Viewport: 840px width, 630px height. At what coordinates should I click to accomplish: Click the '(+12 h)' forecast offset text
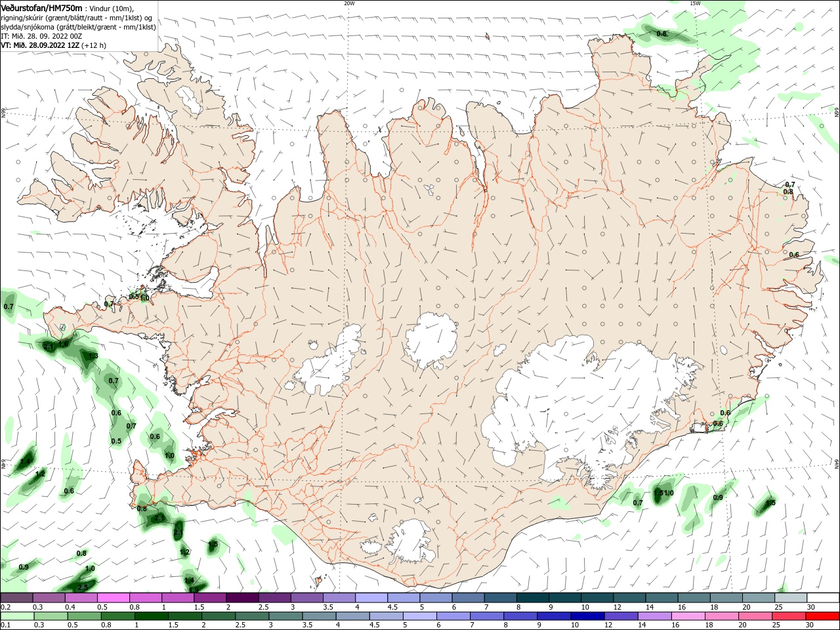(94, 45)
